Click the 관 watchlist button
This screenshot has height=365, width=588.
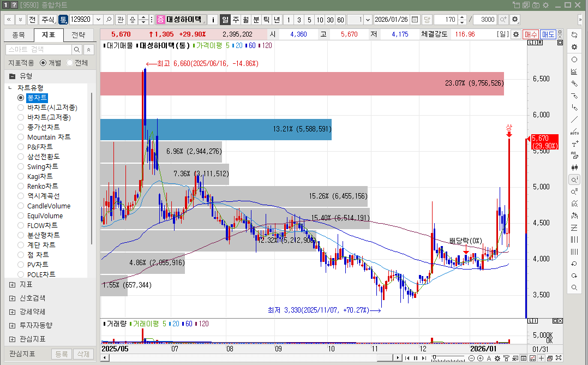point(121,20)
